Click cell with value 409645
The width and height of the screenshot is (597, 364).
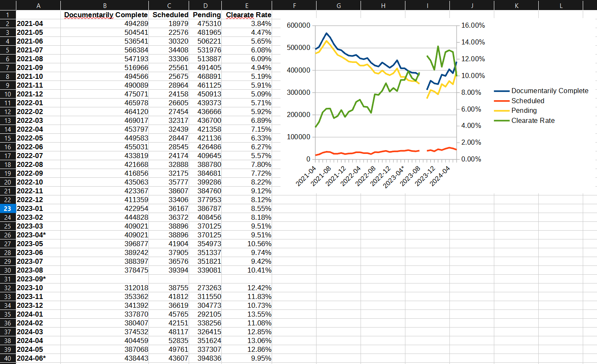[x=205, y=156]
